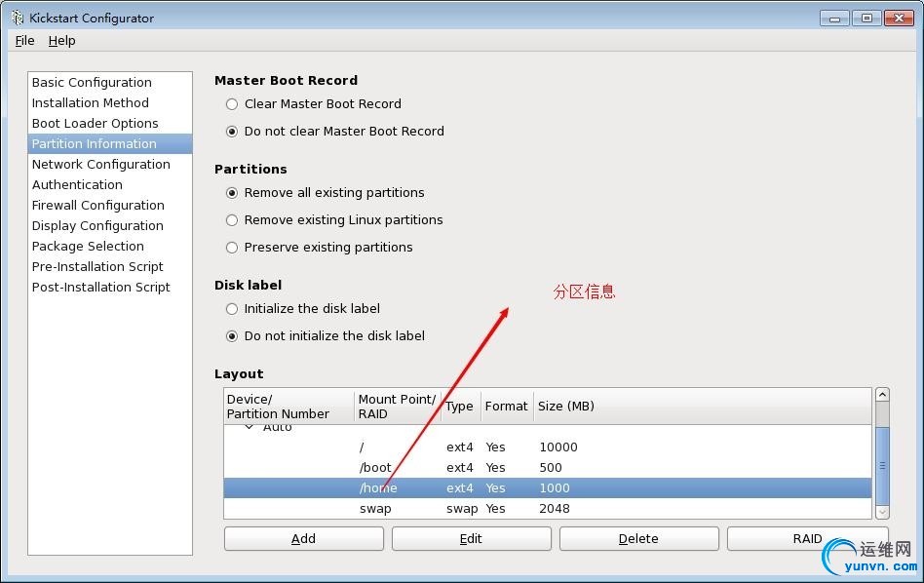Click the Add partition button
Image resolution: width=924 pixels, height=583 pixels.
pyautogui.click(x=303, y=539)
